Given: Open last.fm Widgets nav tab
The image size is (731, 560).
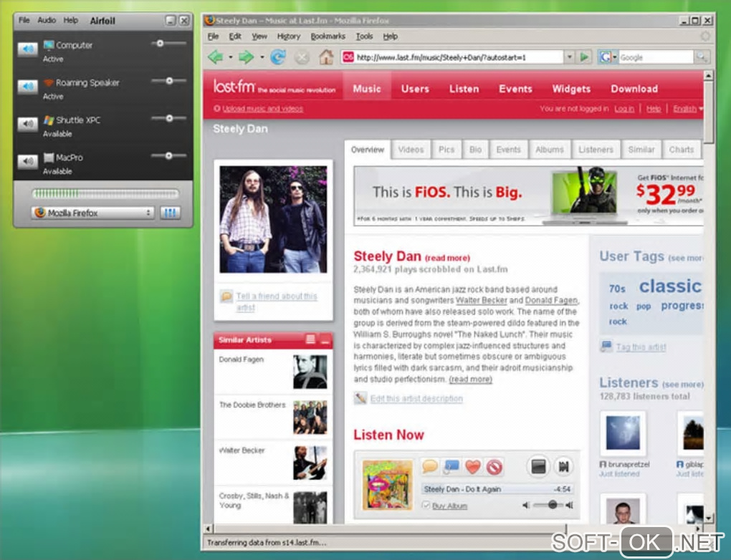Looking at the screenshot, I should (x=571, y=89).
